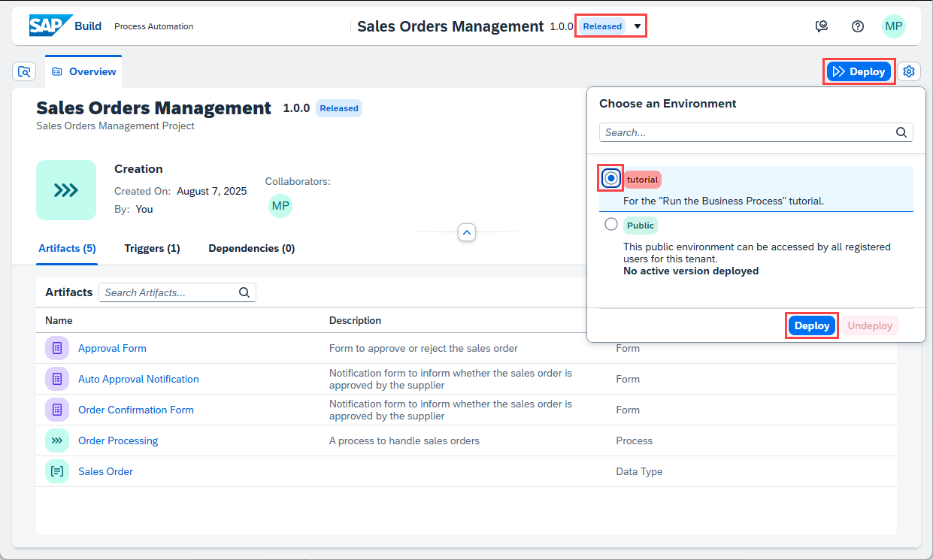Click the Order Processing process icon
This screenshot has width=933, height=560.
57,440
